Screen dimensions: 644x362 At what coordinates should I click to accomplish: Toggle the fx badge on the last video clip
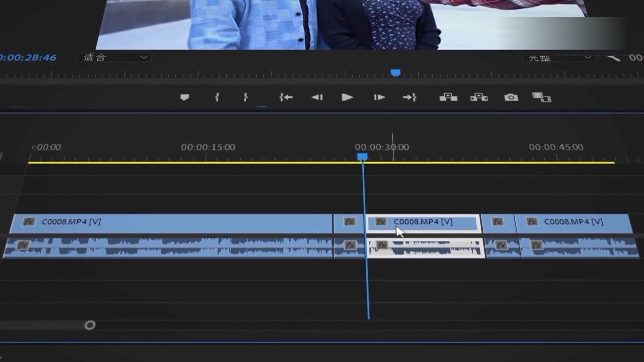point(532,222)
